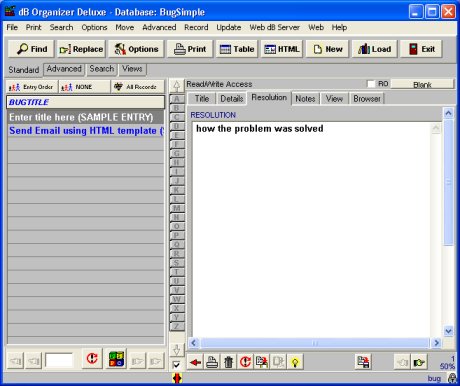This screenshot has width=460, height=386.
Task: Open the Update menu
Action: point(229,27)
